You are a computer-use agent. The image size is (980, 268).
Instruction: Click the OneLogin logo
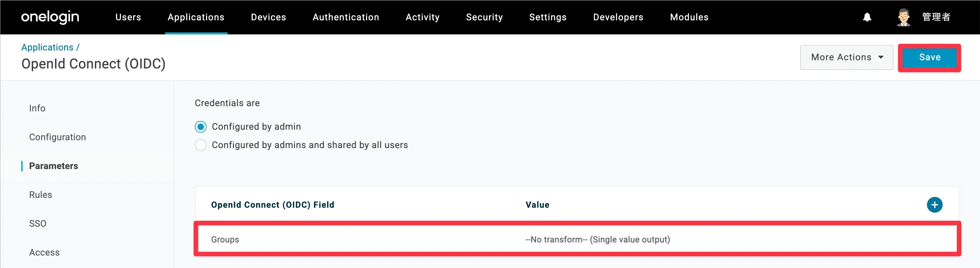[50, 17]
